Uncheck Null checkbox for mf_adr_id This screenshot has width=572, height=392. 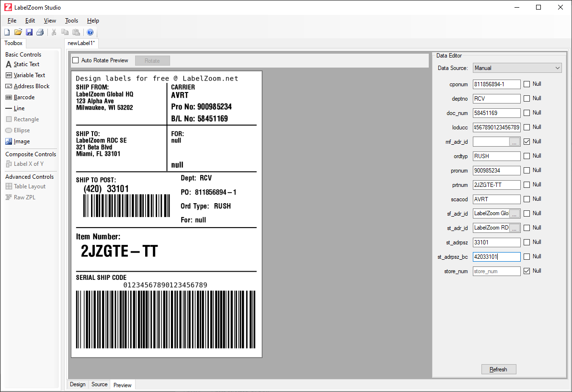click(x=526, y=142)
